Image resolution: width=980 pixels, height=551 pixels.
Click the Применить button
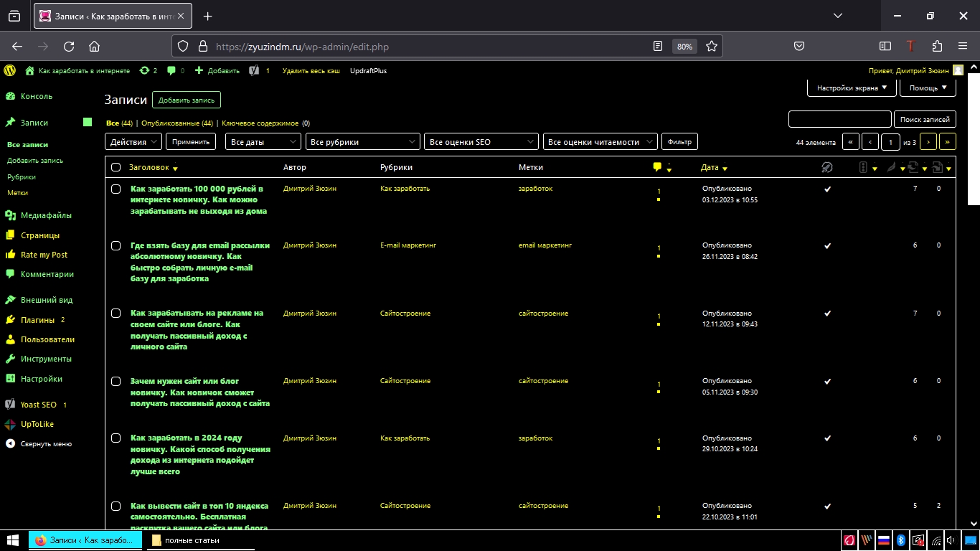[x=191, y=142]
